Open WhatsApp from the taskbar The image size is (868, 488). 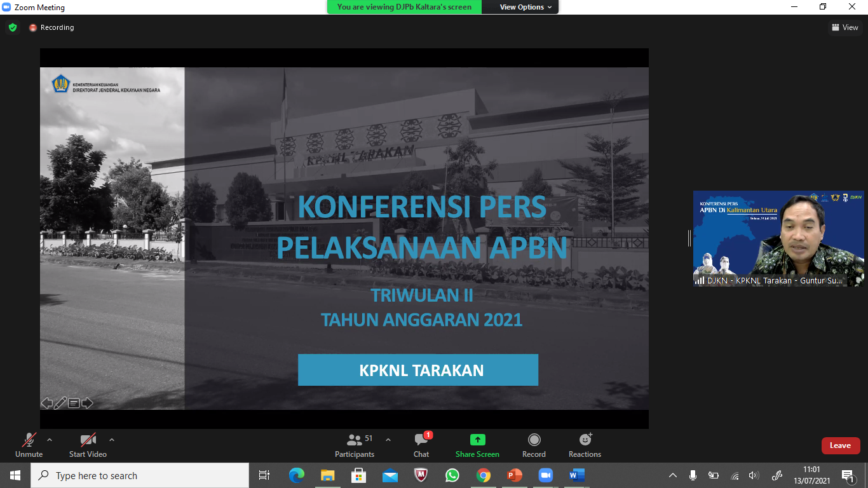(x=452, y=475)
